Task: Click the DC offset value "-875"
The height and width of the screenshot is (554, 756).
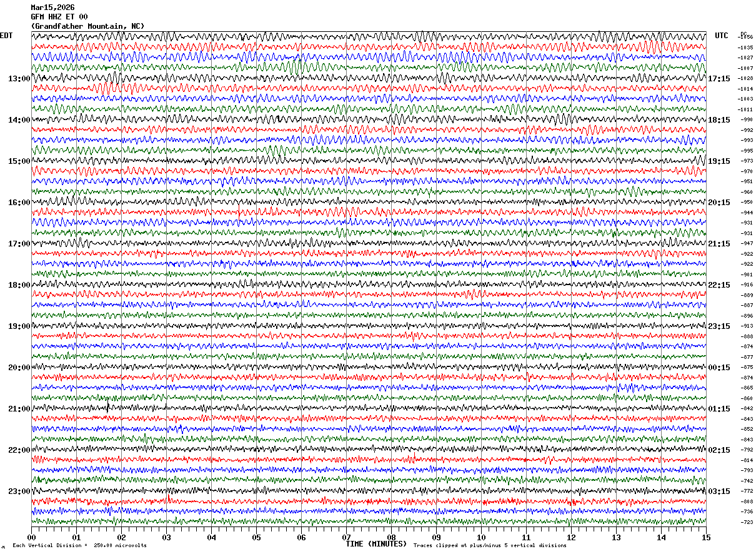Action: click(x=747, y=367)
